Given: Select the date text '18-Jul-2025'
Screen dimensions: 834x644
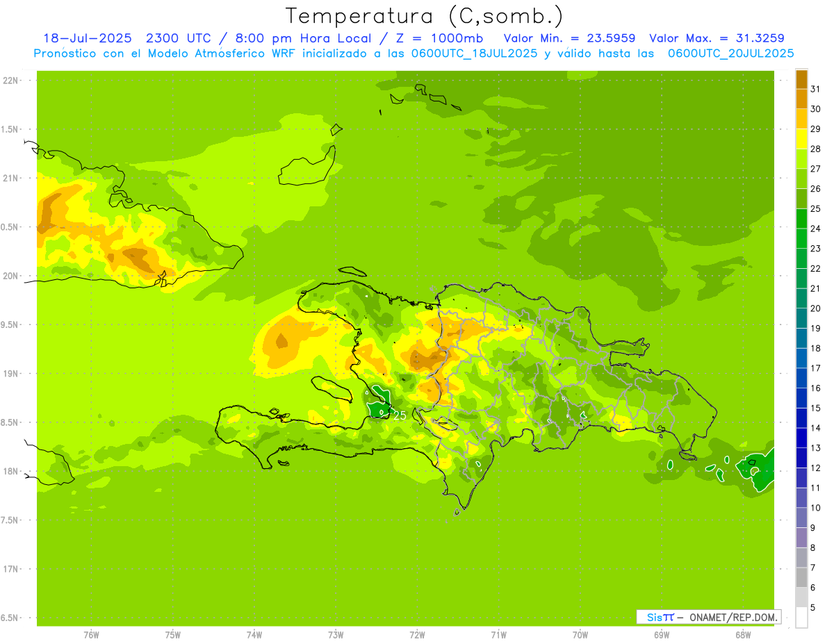Looking at the screenshot, I should [87, 38].
